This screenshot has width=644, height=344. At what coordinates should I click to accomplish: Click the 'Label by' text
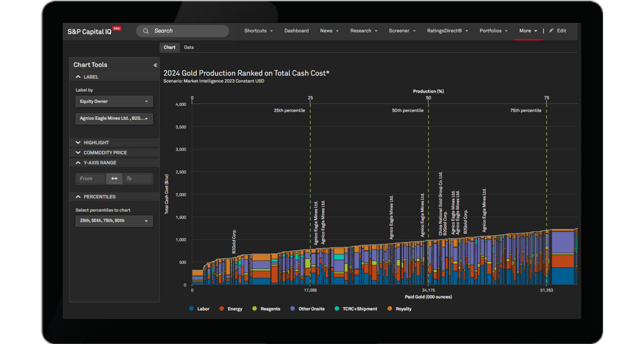pos(84,90)
